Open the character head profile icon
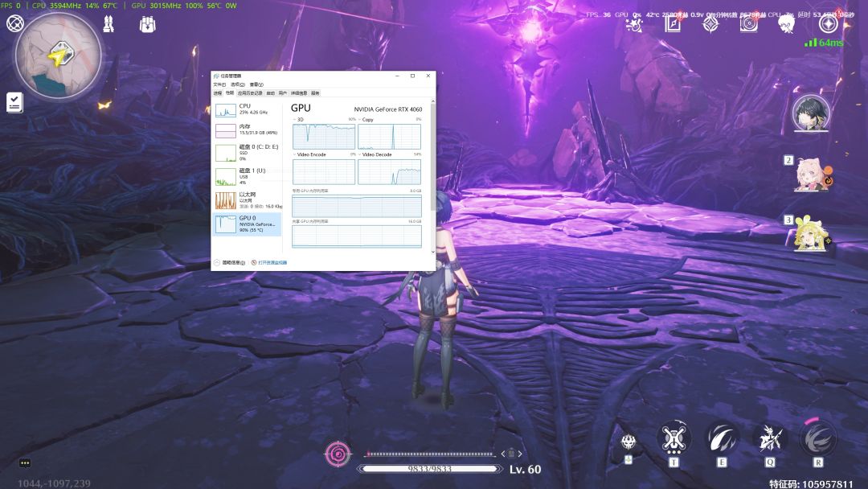This screenshot has height=489, width=868. click(786, 24)
